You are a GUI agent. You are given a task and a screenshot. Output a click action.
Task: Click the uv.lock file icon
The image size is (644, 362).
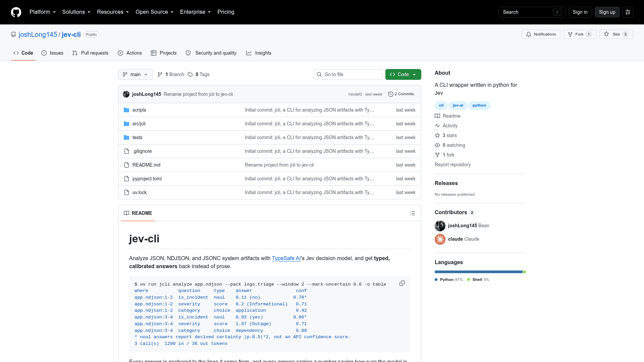126,192
